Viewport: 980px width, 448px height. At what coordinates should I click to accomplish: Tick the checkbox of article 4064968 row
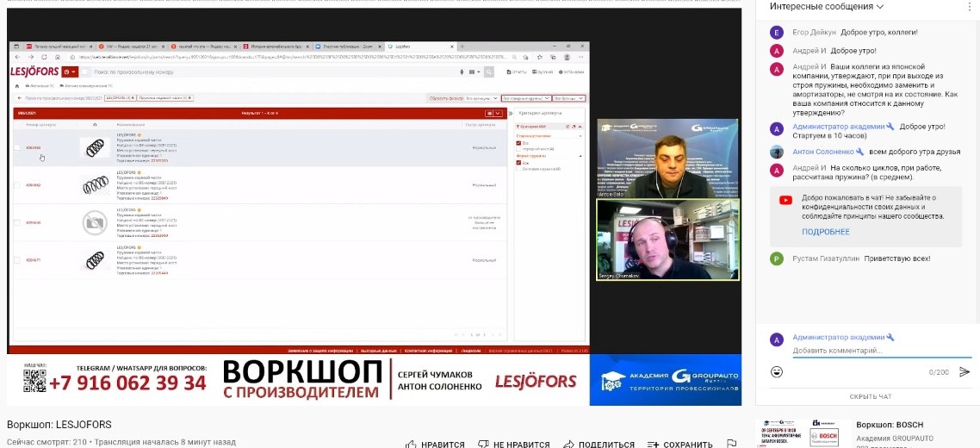17,147
